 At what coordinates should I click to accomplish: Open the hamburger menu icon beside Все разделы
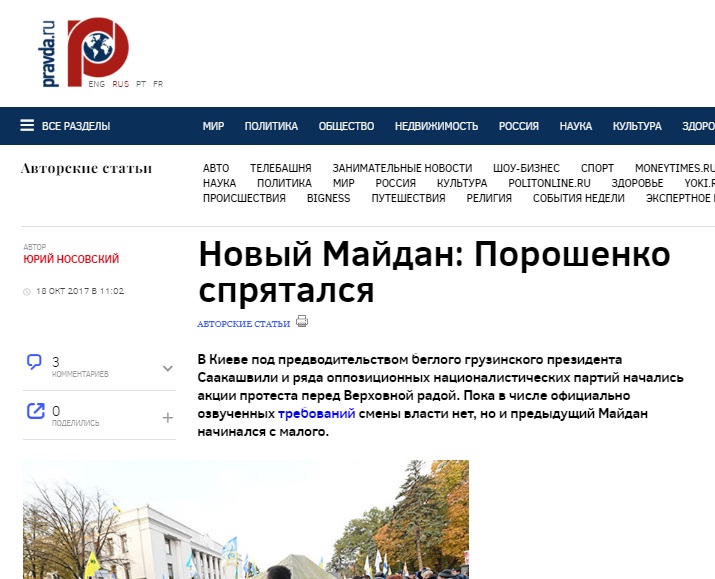point(27,125)
